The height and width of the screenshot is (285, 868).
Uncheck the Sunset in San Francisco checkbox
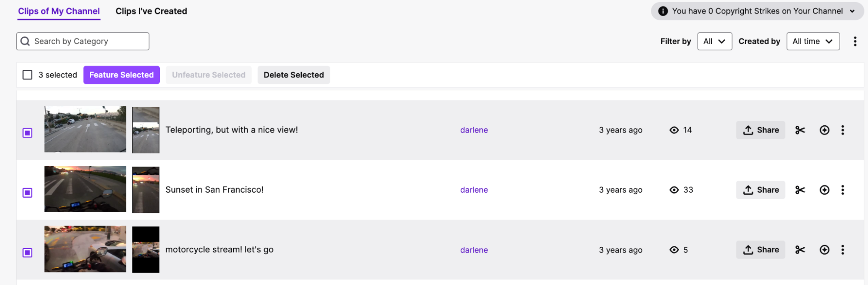coord(27,193)
